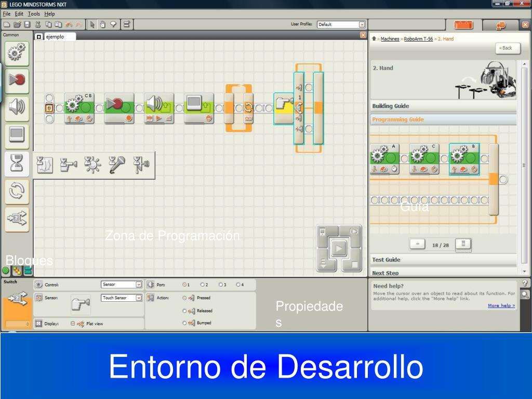Select the Move block in the Common palette
The image size is (532, 399).
point(17,54)
